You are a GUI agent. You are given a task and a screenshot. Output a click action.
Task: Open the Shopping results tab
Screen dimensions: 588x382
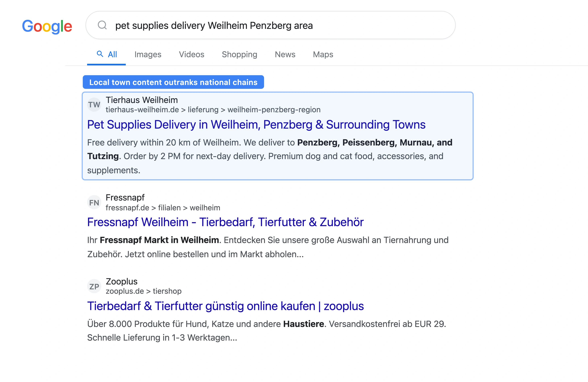[x=239, y=54]
